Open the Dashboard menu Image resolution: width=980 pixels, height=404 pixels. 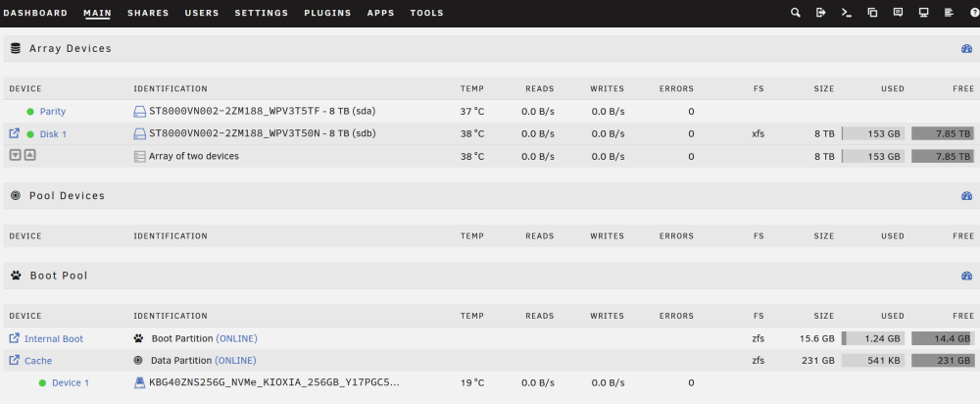(x=35, y=13)
